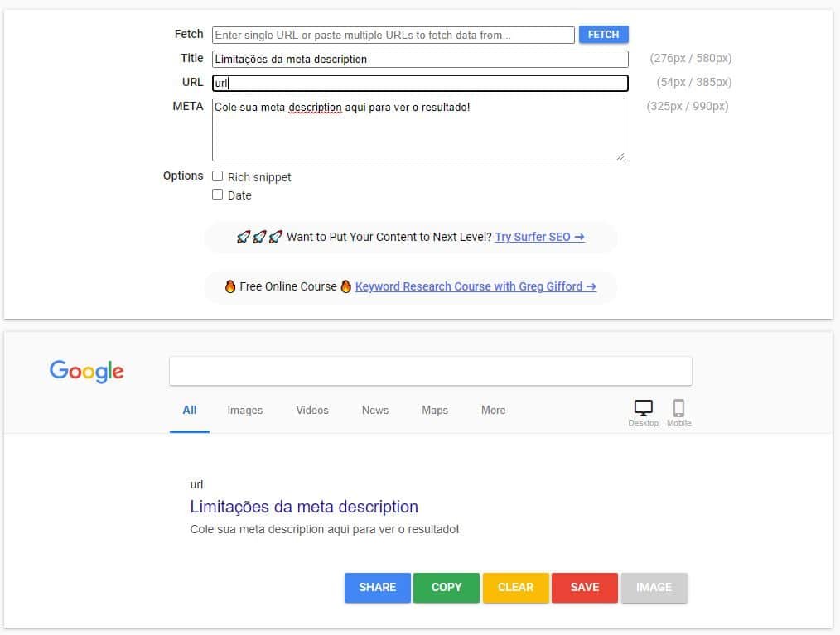Screen dimensions: 840x635
Task: Click the Google logo
Action: coord(87,371)
